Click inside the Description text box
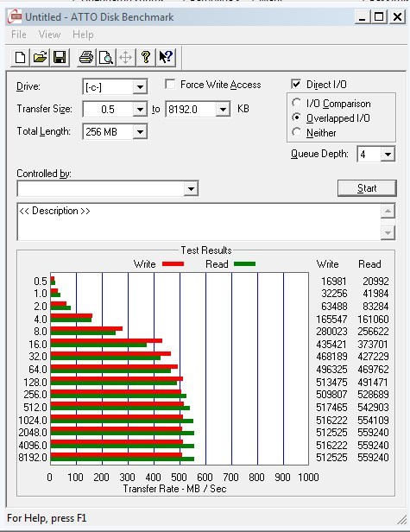The width and height of the screenshot is (410, 532). coord(199,222)
